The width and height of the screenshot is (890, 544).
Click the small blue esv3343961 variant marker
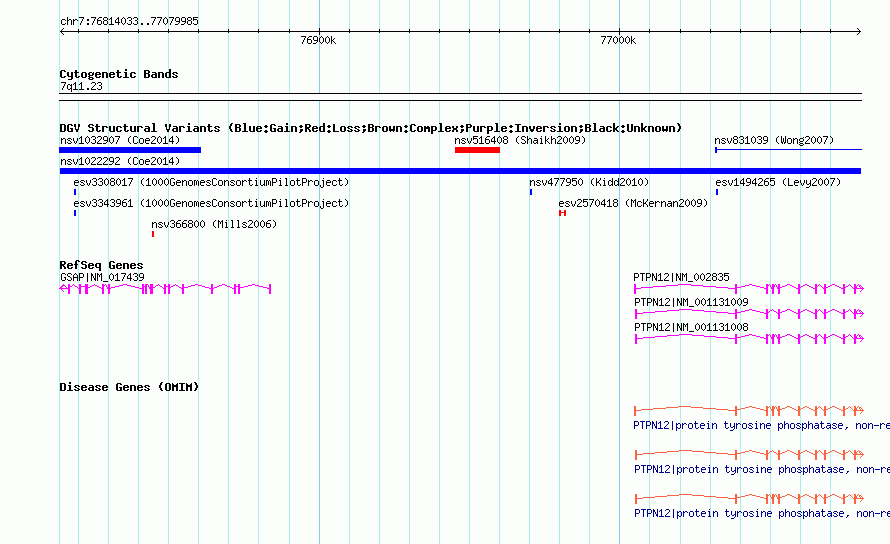pos(75,213)
